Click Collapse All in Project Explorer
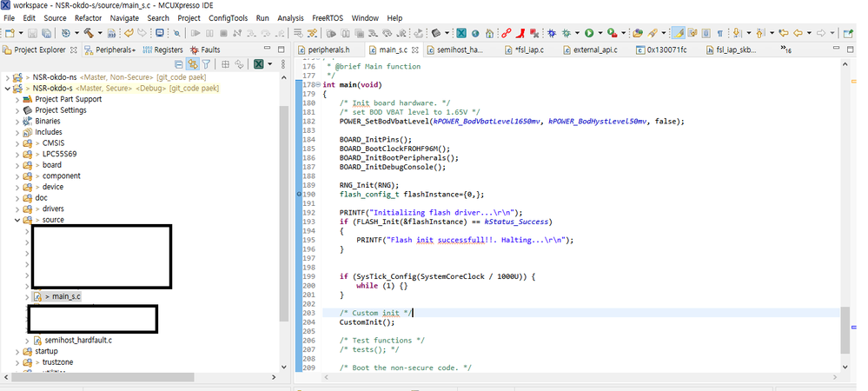 (x=178, y=64)
